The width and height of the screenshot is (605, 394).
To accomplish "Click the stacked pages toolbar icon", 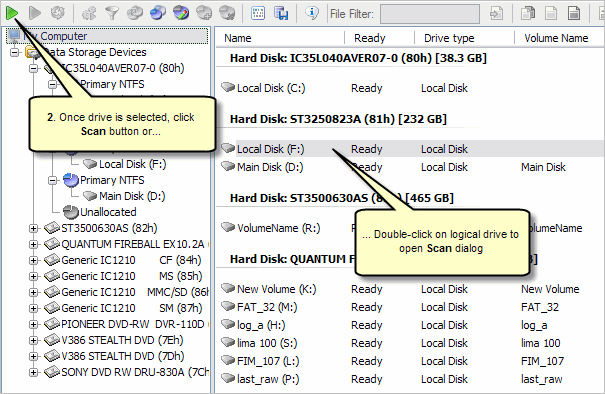I will point(528,13).
